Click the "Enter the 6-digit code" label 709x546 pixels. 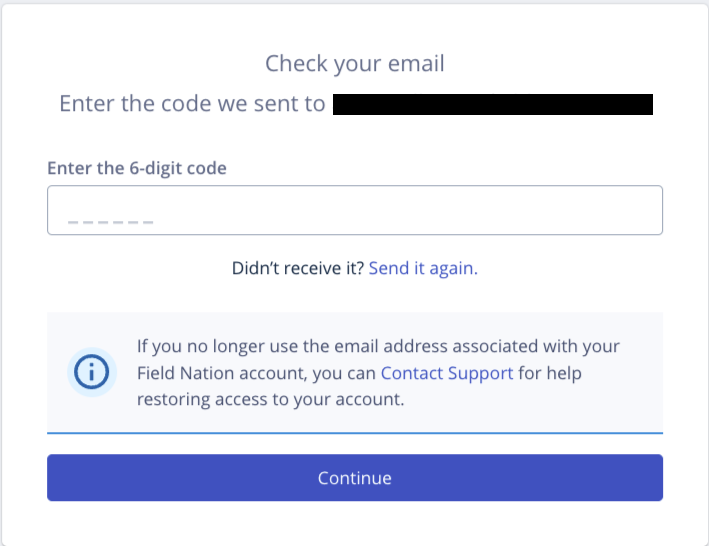pos(137,168)
